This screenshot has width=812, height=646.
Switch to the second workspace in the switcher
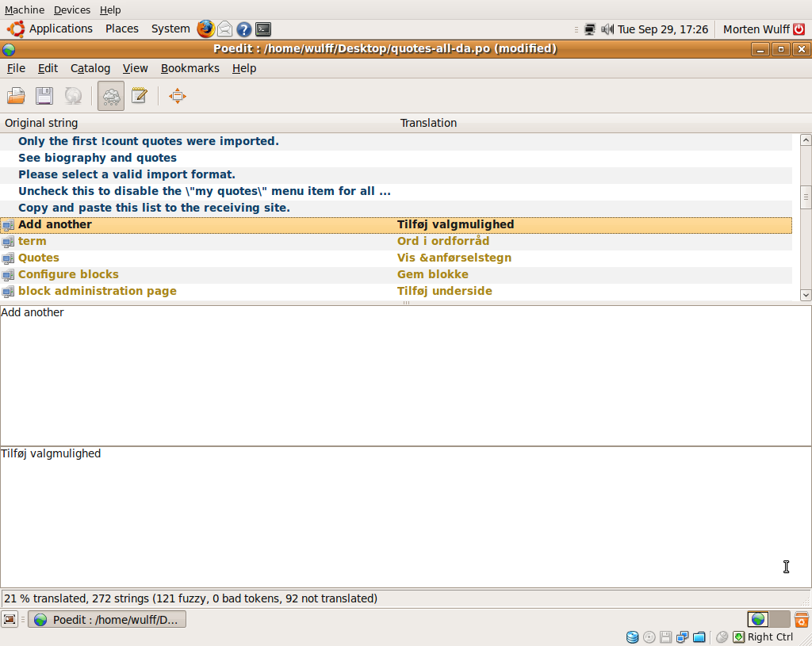(x=779, y=619)
